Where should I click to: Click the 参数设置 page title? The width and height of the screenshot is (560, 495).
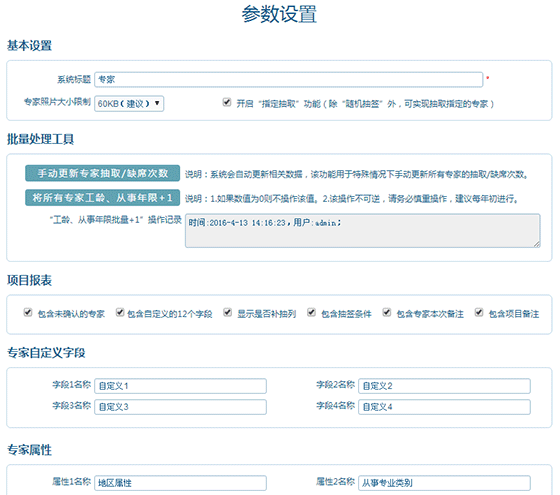click(279, 14)
